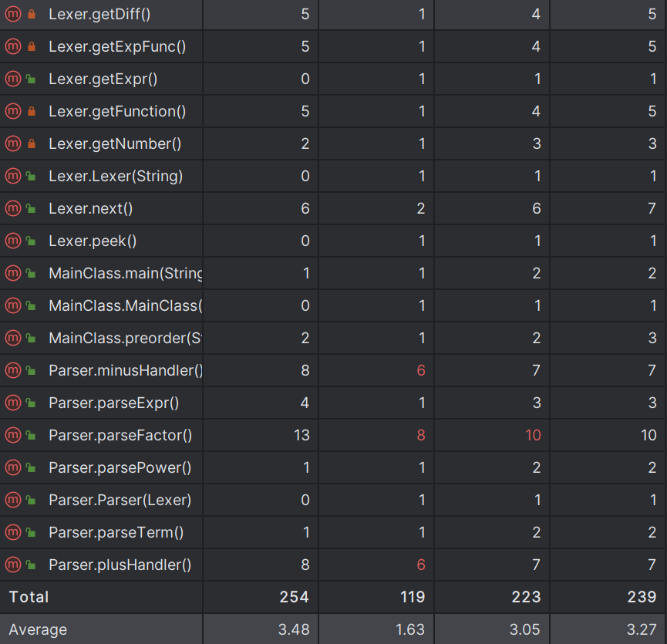This screenshot has height=644, width=667.
Task: Click private lock icon of Lexer.getExpFunc()
Action: pyautogui.click(x=32, y=46)
